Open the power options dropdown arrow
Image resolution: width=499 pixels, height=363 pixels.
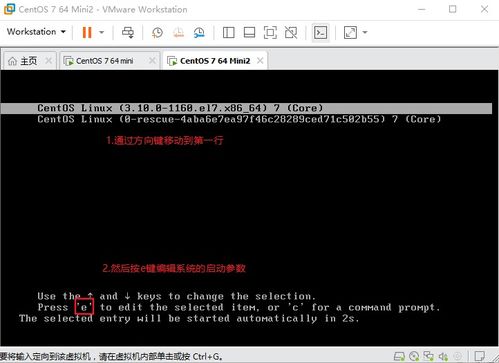tap(102, 32)
